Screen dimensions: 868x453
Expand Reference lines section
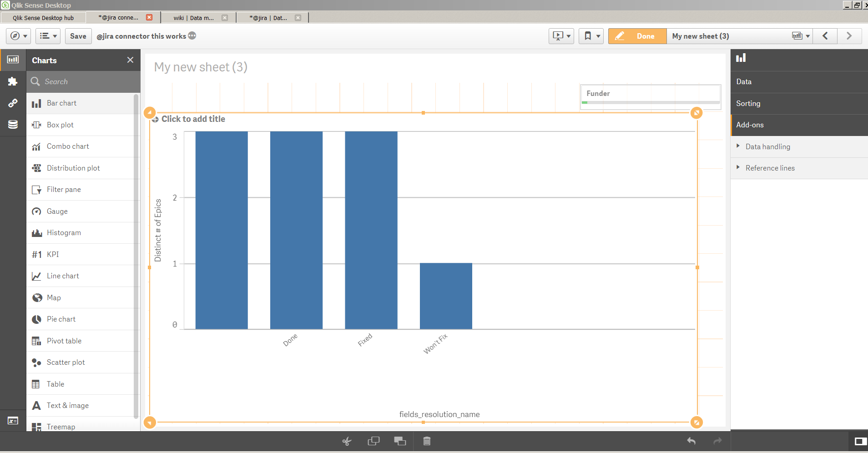[799, 168]
